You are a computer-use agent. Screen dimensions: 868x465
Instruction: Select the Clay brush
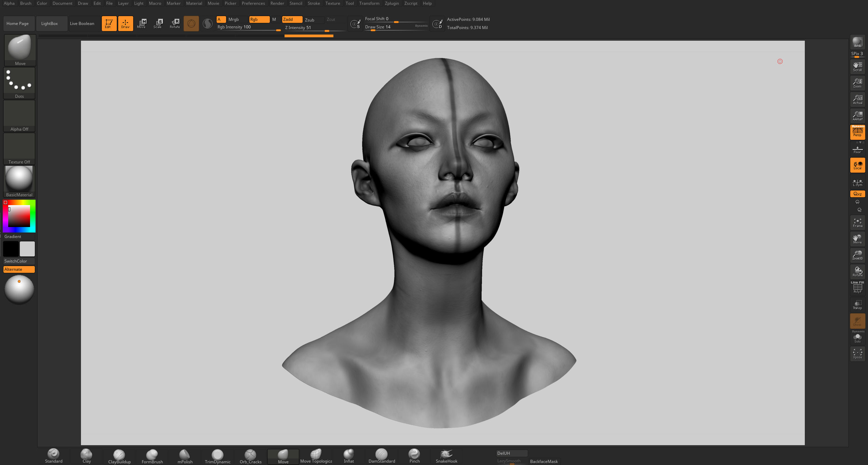tap(87, 456)
